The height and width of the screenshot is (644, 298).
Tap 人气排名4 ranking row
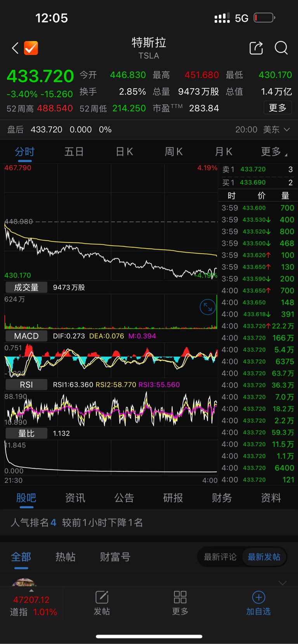point(149,523)
